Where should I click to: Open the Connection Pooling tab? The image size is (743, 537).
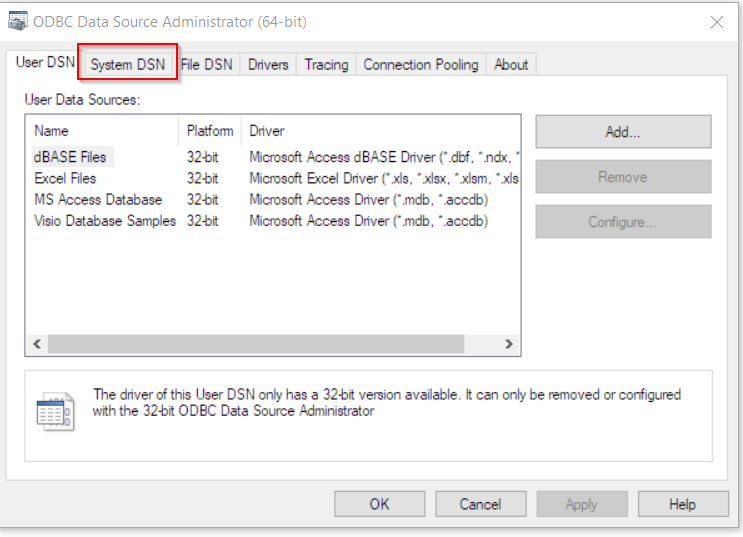pyautogui.click(x=420, y=64)
